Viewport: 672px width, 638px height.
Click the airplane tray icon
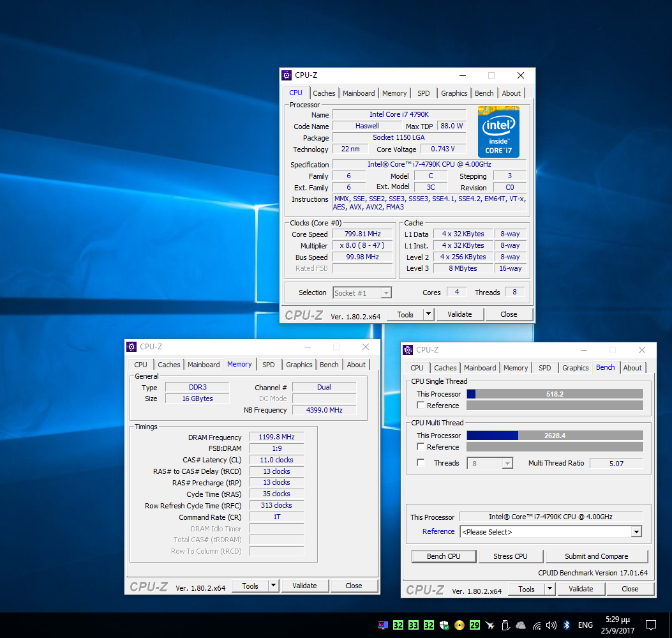coord(490,625)
